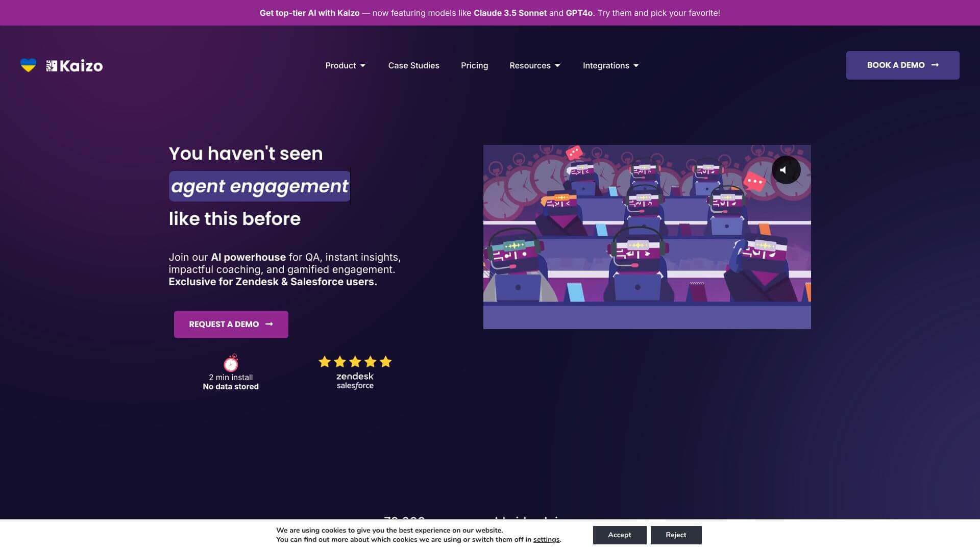This screenshot has width=980, height=551.
Task: Accept the cookie policy
Action: click(619, 535)
